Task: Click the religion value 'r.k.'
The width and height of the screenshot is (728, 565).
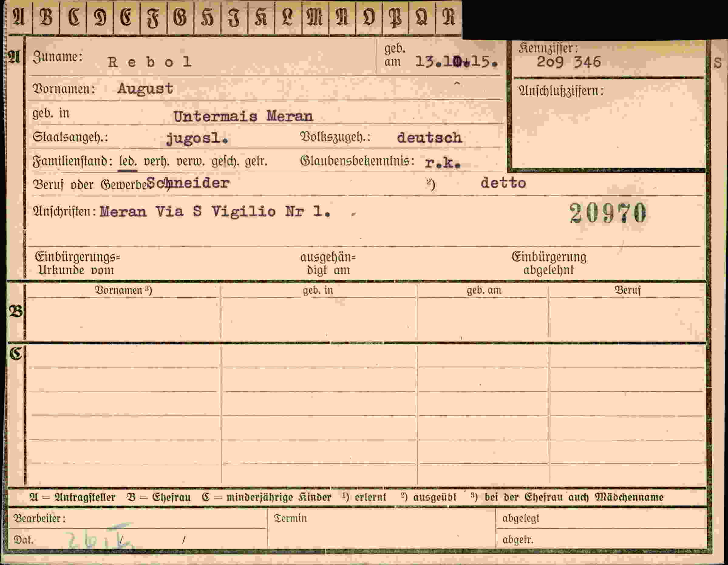Action: pyautogui.click(x=443, y=163)
